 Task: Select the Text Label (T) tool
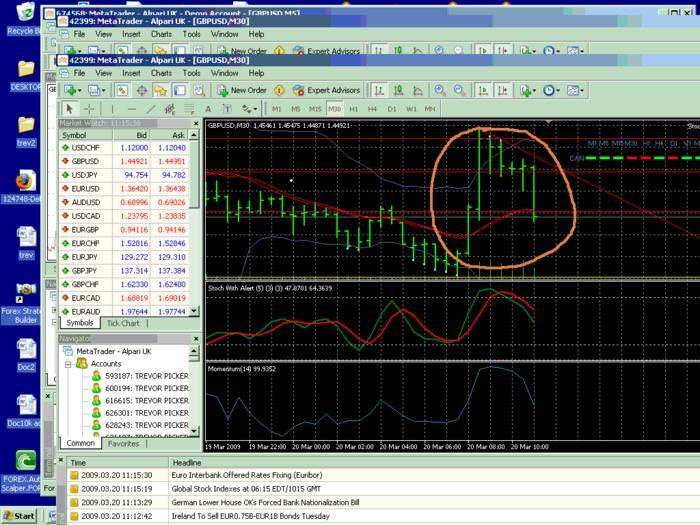[227, 108]
